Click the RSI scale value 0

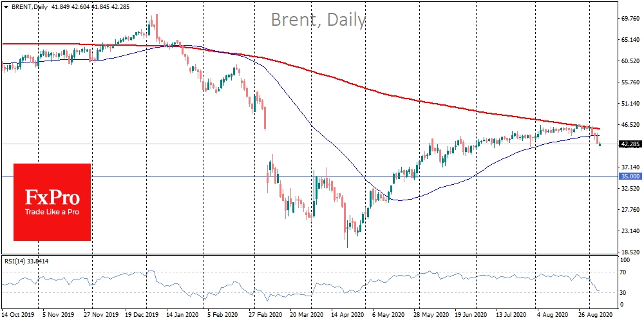tap(622, 304)
